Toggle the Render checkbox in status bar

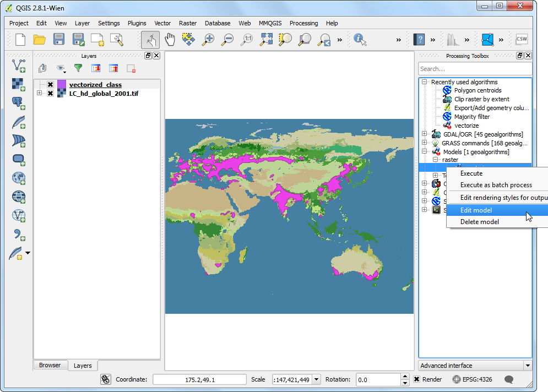pos(417,379)
